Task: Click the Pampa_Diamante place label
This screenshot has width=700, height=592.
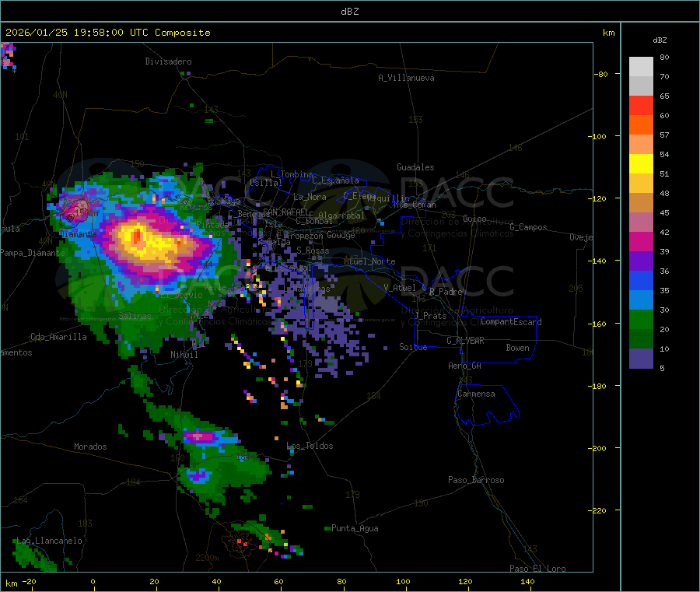Action: pyautogui.click(x=32, y=253)
